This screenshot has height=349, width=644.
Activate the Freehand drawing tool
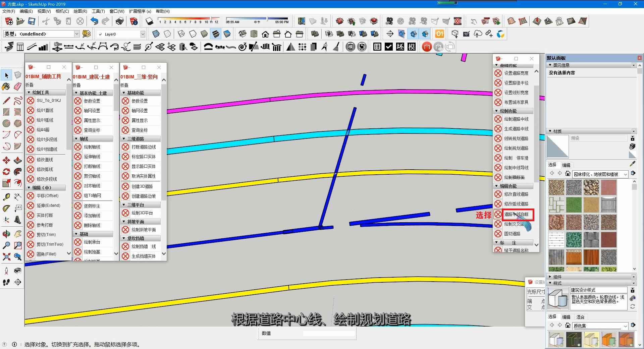18,100
